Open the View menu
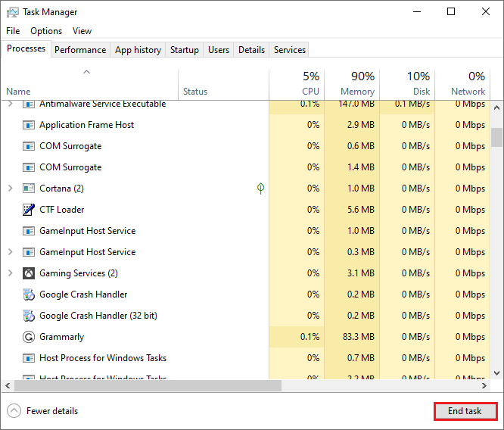This screenshot has width=504, height=430. click(82, 31)
